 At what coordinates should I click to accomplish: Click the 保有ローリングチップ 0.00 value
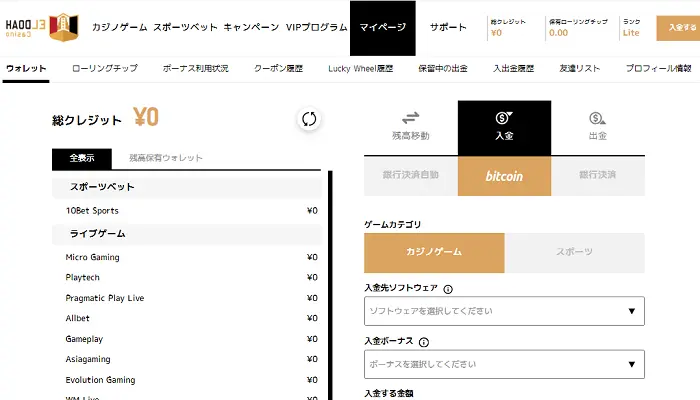(x=578, y=28)
